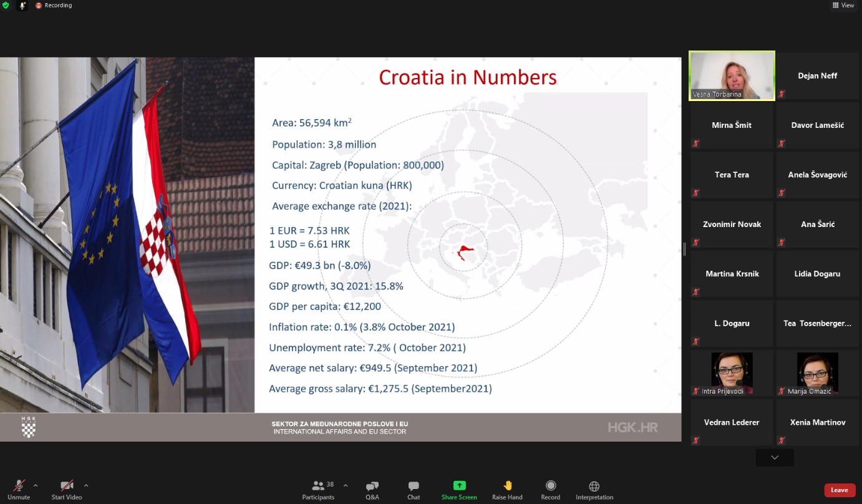Turn on camera with Start Video

coord(67,489)
